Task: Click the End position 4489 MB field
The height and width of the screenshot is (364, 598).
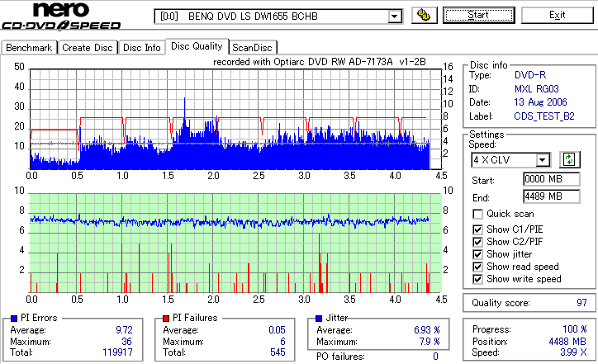Action: (x=552, y=196)
